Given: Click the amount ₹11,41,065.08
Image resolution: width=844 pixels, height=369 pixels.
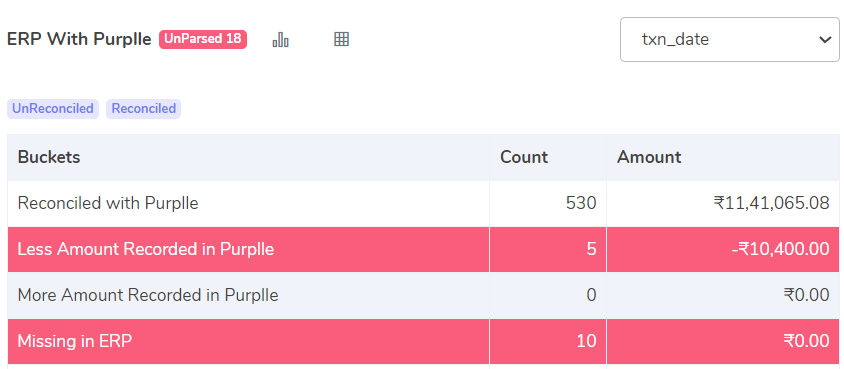Looking at the screenshot, I should (771, 203).
